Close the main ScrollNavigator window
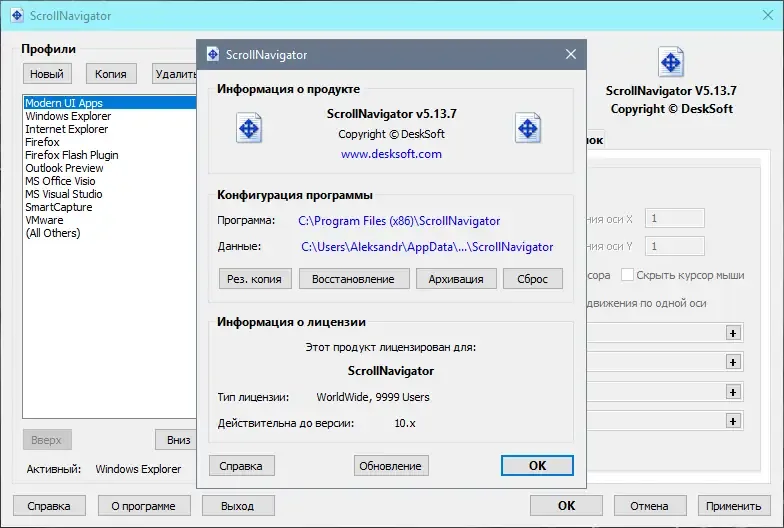 pyautogui.click(x=768, y=16)
